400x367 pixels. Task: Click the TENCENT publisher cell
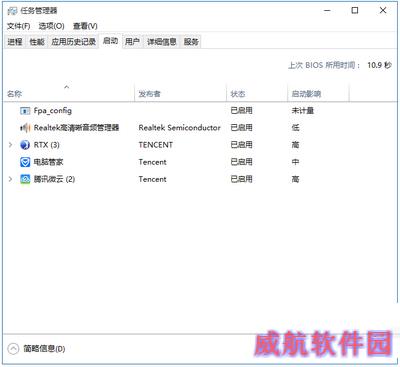(156, 145)
